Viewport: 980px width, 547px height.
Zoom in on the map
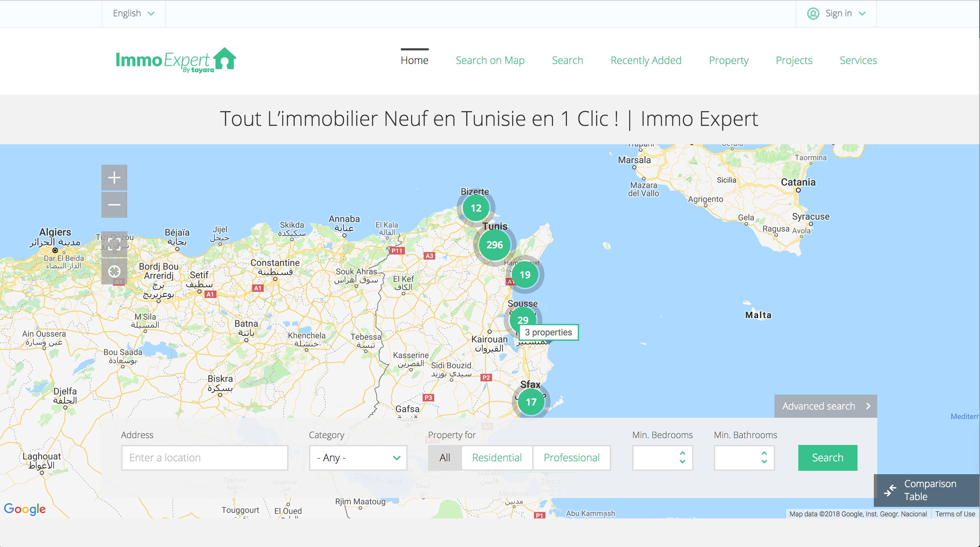click(x=114, y=177)
